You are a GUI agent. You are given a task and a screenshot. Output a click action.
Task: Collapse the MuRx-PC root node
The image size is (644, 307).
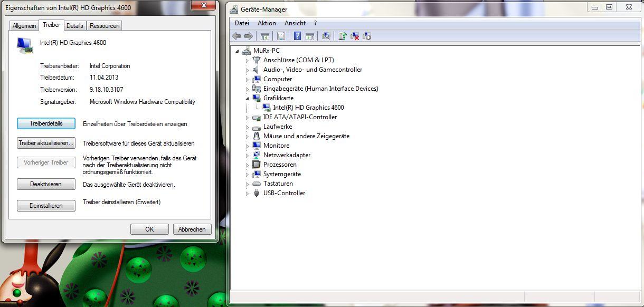click(238, 51)
